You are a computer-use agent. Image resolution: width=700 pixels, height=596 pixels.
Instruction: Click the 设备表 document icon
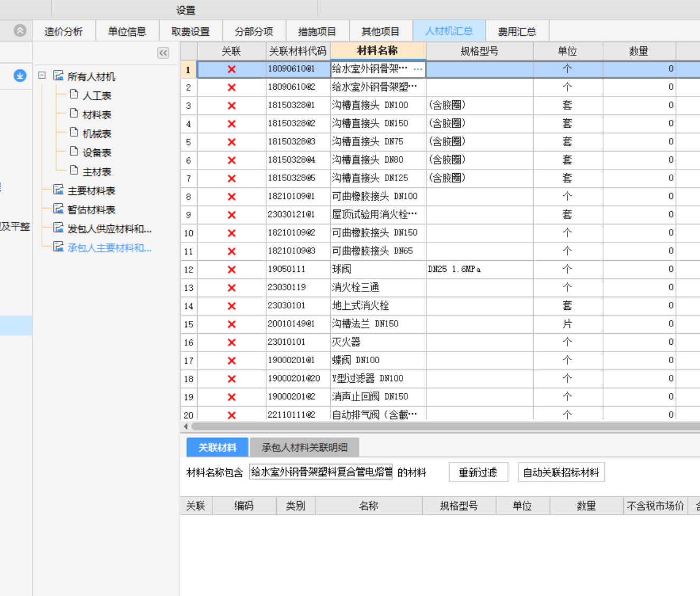point(74,152)
